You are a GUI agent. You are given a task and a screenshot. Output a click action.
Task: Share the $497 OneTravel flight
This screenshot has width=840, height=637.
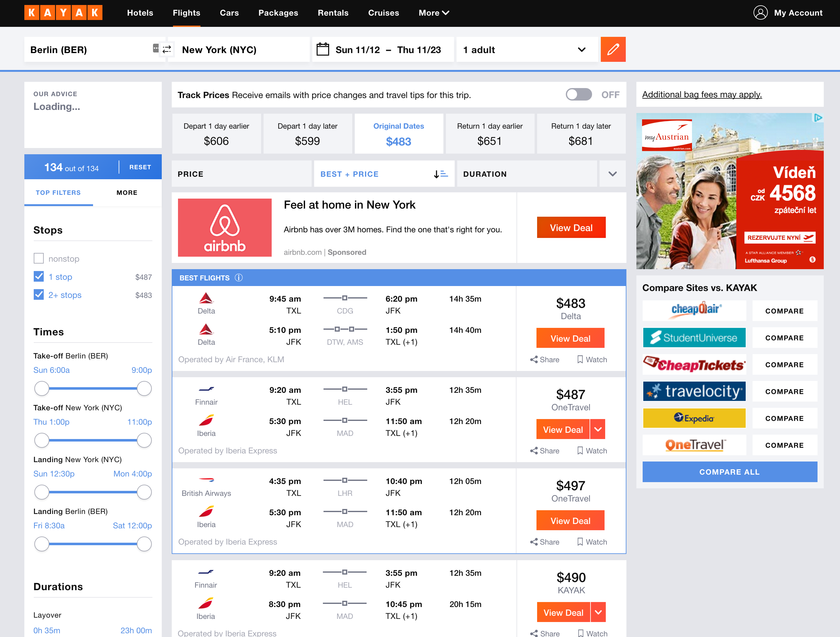point(545,542)
